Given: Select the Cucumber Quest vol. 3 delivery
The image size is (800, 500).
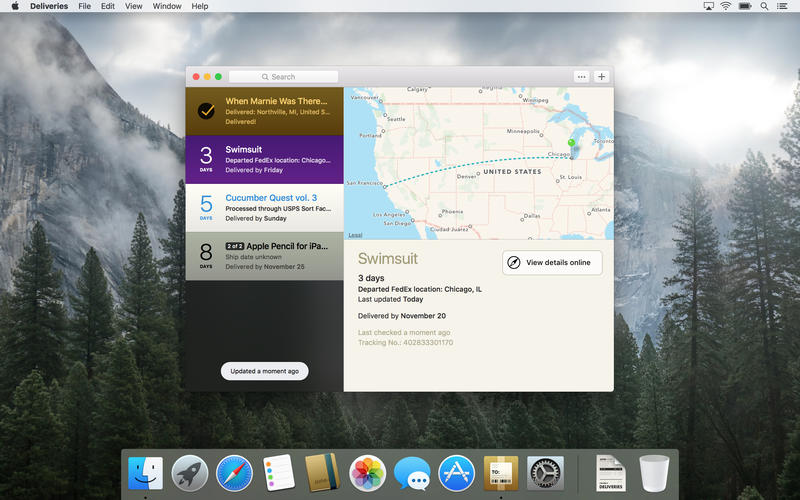Looking at the screenshot, I should pos(264,207).
